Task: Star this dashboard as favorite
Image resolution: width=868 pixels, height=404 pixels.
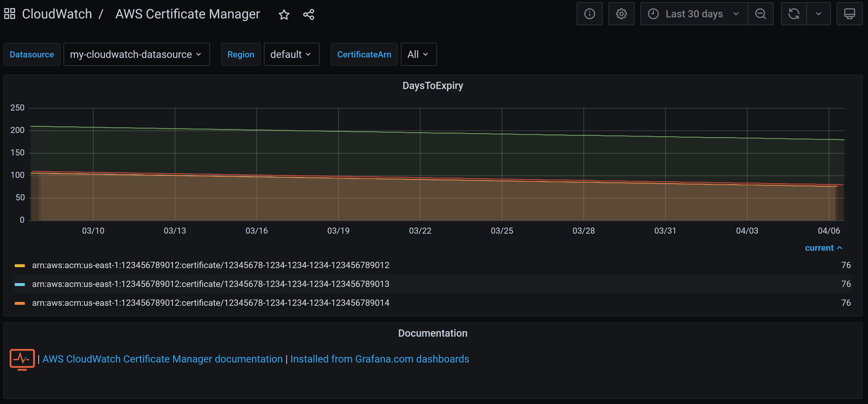Action: pyautogui.click(x=284, y=14)
